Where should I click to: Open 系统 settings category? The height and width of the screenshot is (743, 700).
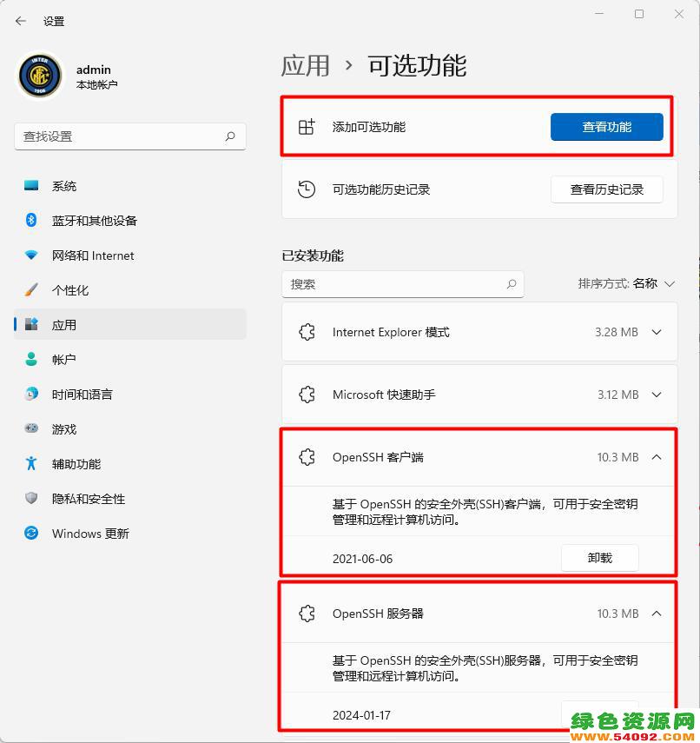tap(130, 186)
